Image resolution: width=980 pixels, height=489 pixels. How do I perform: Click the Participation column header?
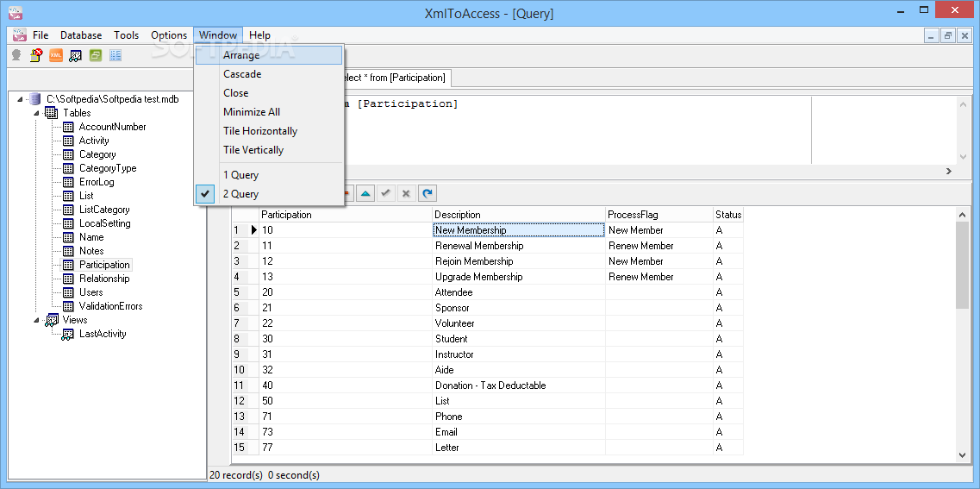tap(346, 215)
